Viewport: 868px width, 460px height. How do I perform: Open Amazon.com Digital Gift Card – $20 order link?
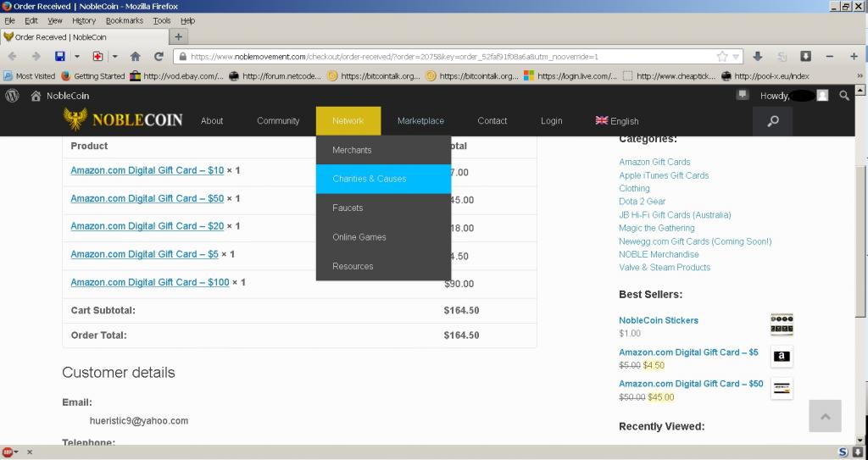147,226
